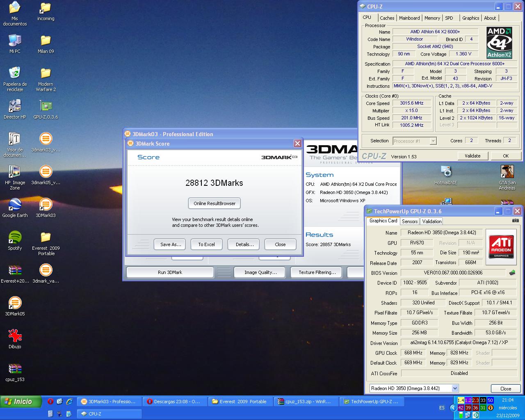
Task: Click OK in the CPU-Z window
Action: pos(506,156)
